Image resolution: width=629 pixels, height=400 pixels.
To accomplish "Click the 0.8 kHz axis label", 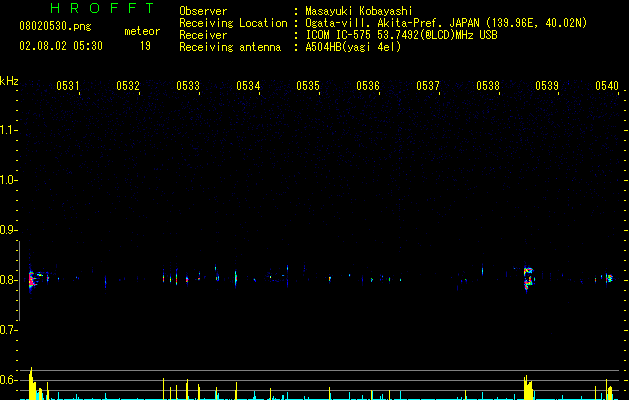I will tap(8, 280).
